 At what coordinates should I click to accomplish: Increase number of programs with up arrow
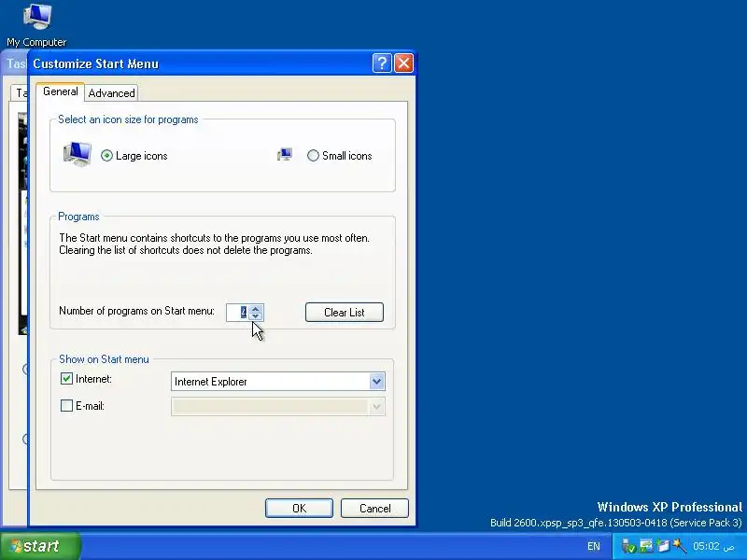pos(256,309)
